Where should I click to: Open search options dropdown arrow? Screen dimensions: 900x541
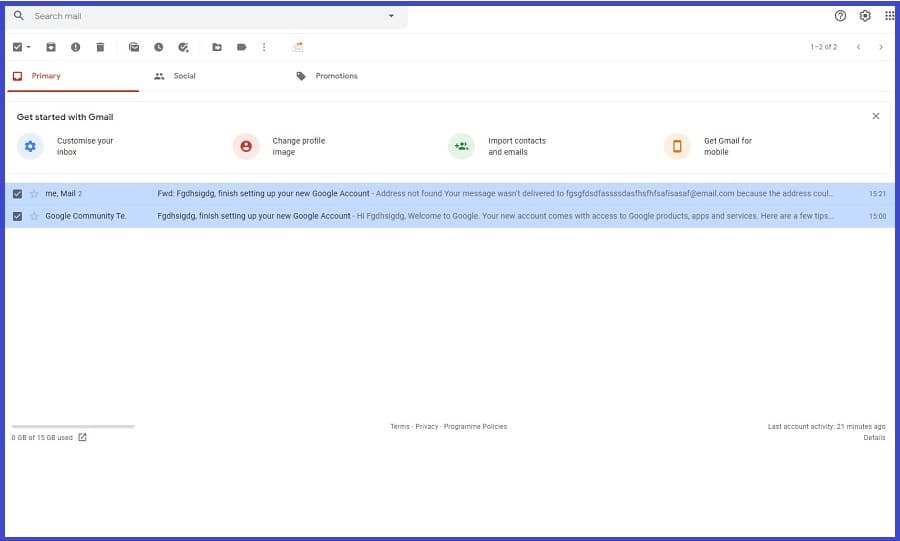pyautogui.click(x=391, y=16)
